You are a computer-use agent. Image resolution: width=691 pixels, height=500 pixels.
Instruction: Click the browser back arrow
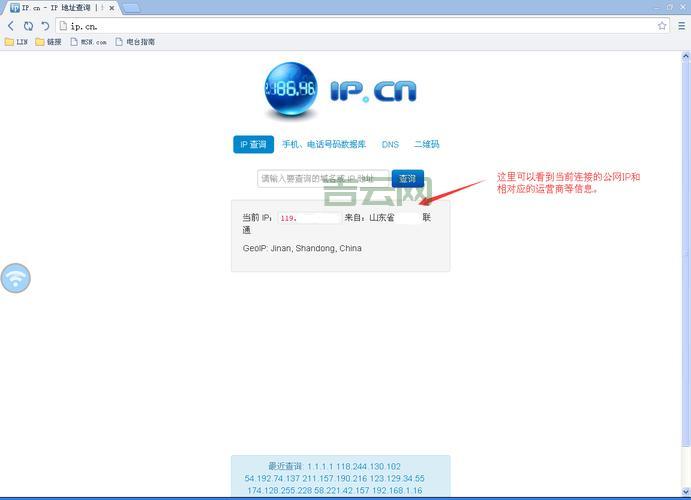click(x=11, y=26)
